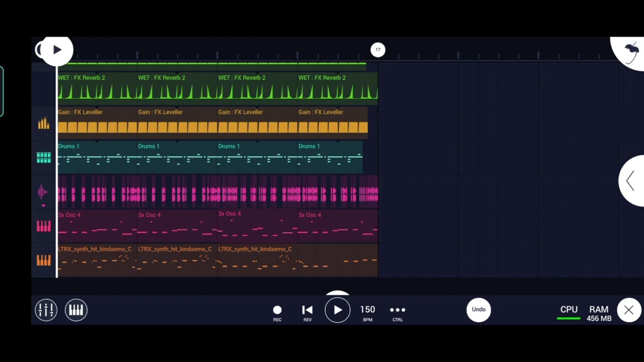This screenshot has height=362, width=644.
Task: Select the first 3x Osc 4 clip
Action: tap(97, 226)
